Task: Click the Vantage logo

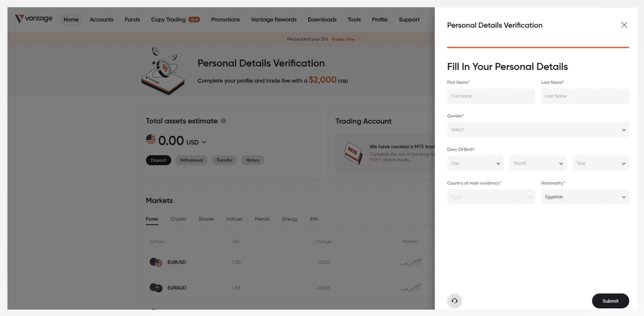Action: tap(34, 19)
